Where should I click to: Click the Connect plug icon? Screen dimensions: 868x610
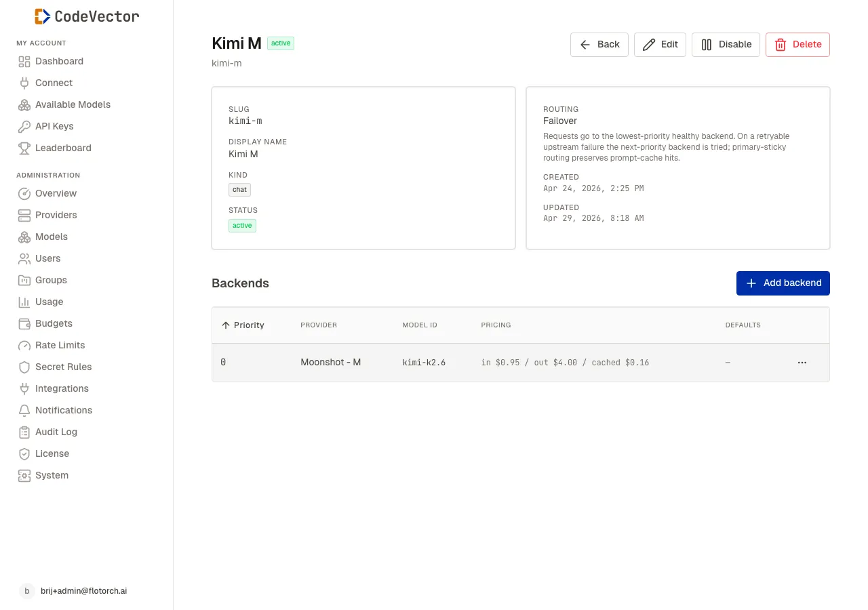pos(24,83)
